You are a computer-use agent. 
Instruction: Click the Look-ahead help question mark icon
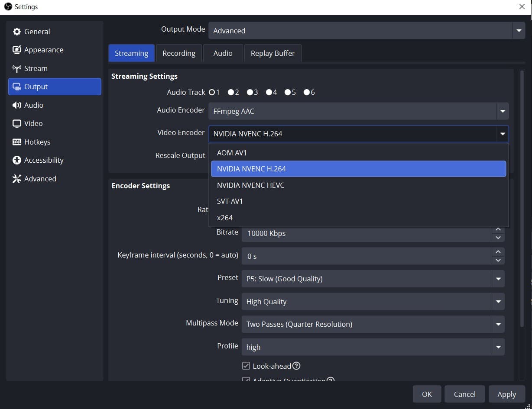tap(297, 366)
